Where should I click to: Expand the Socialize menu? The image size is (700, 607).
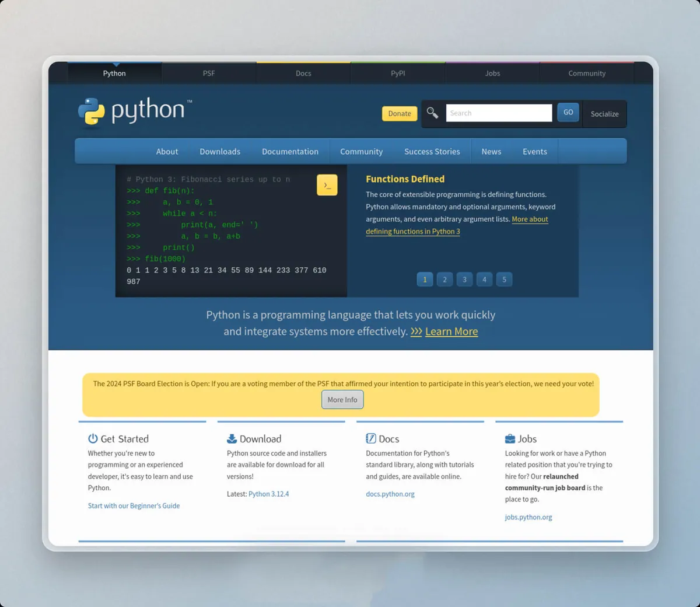604,114
